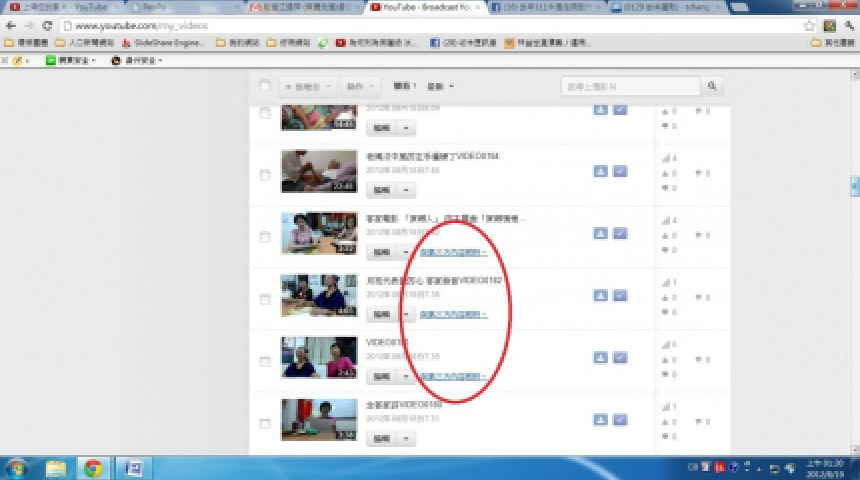
Task: Click the blue checkmark icon for VIDEO0184
Action: [619, 171]
